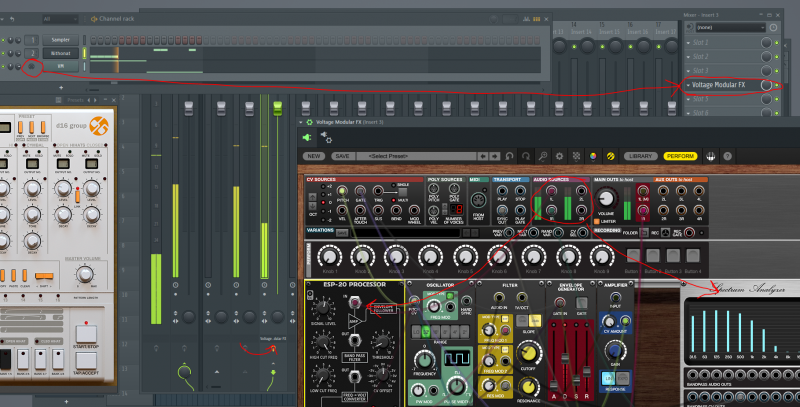
Task: Open Voltage Modular settings gear
Action: point(559,156)
